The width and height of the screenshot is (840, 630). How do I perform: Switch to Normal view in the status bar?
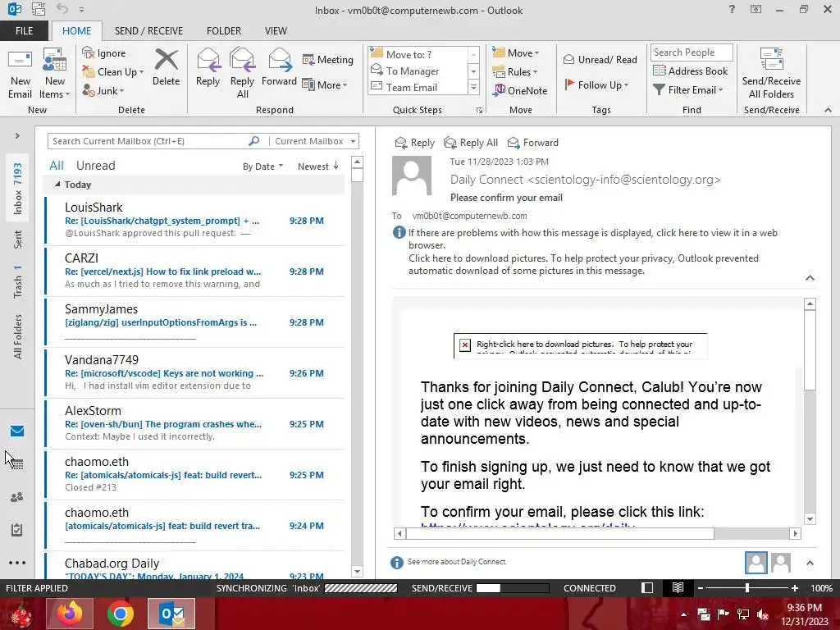(x=647, y=587)
